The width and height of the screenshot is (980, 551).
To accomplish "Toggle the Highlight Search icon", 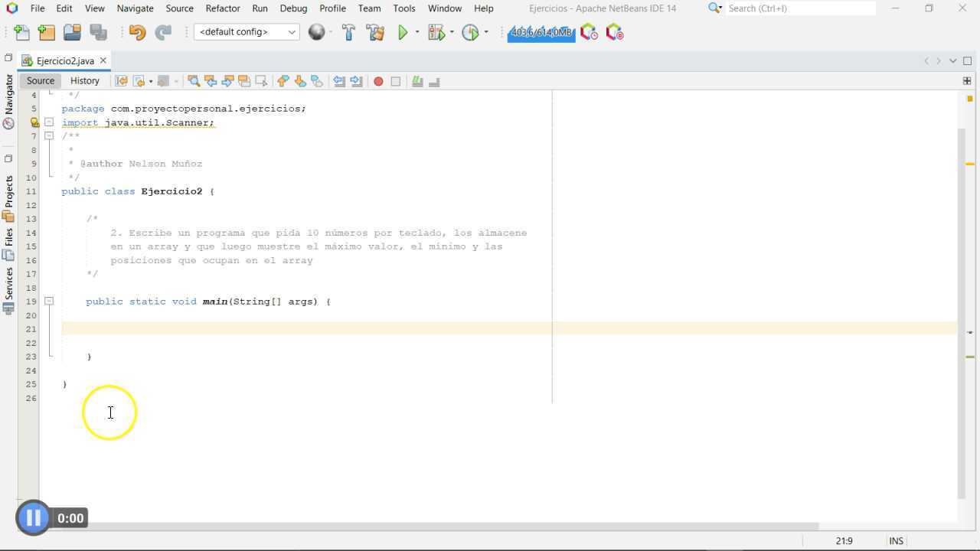I will coord(243,81).
